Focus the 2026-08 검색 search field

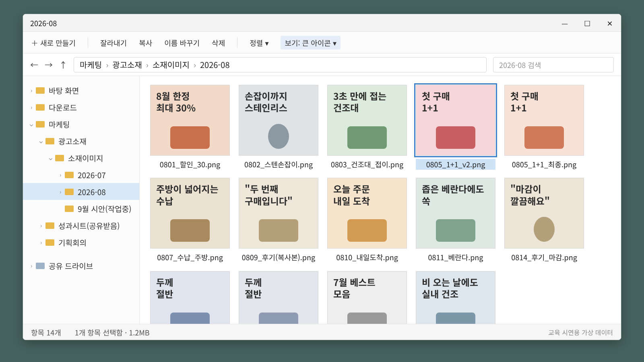coord(553,65)
